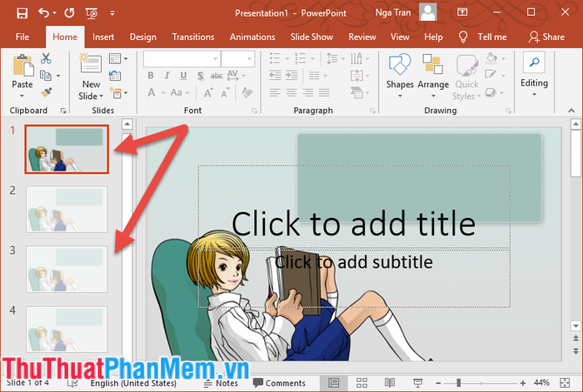The width and height of the screenshot is (583, 392).
Task: Click Clear All Formatting icon
Action: coord(247,92)
